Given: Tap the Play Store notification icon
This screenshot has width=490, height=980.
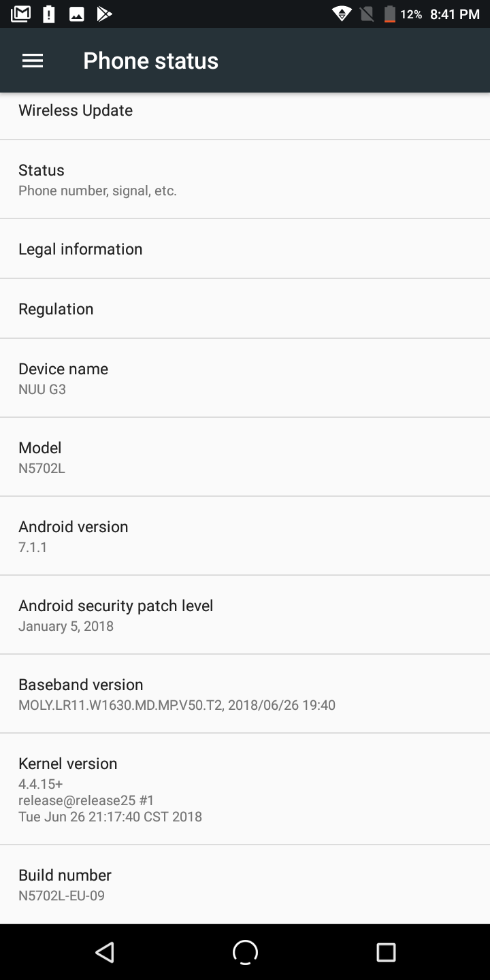Looking at the screenshot, I should [104, 14].
